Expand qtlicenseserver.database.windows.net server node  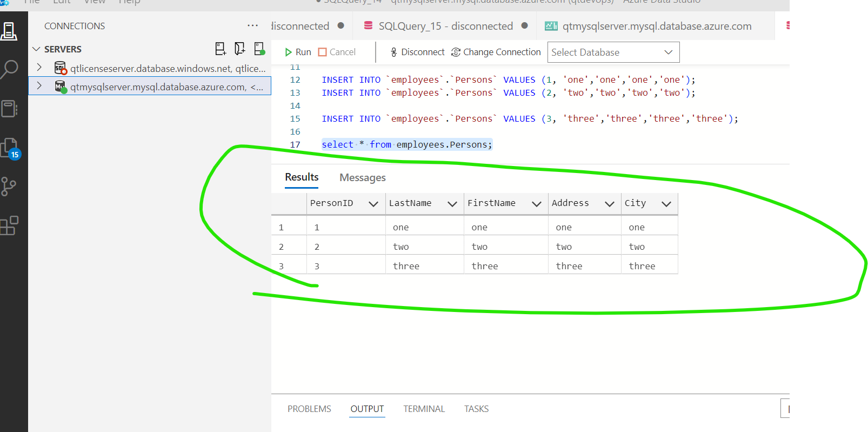tap(39, 68)
